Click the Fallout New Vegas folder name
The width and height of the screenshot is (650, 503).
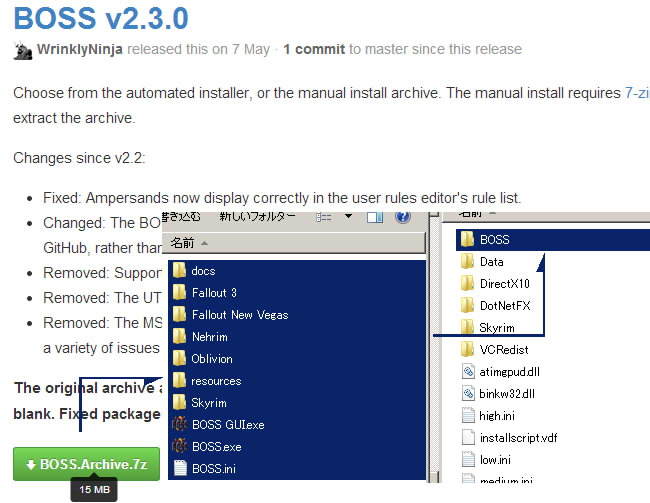240,315
